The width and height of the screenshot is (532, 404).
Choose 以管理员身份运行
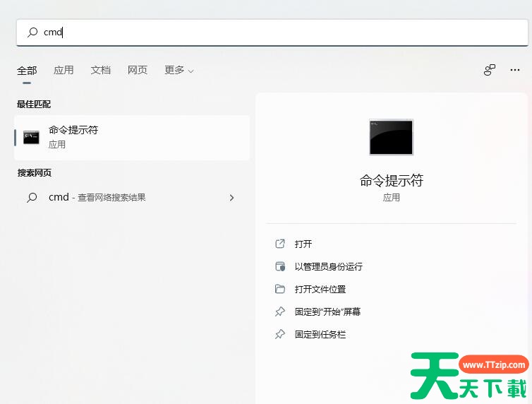(328, 266)
